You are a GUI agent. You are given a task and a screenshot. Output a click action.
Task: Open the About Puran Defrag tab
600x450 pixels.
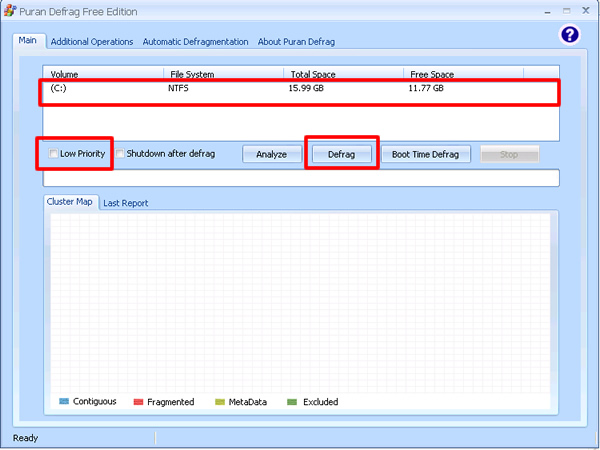click(x=296, y=42)
